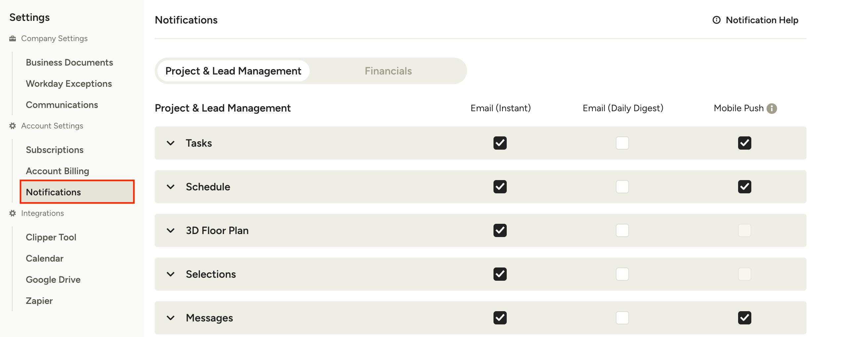Uncheck Email (Instant) for 3D Floor Plan

coord(500,230)
